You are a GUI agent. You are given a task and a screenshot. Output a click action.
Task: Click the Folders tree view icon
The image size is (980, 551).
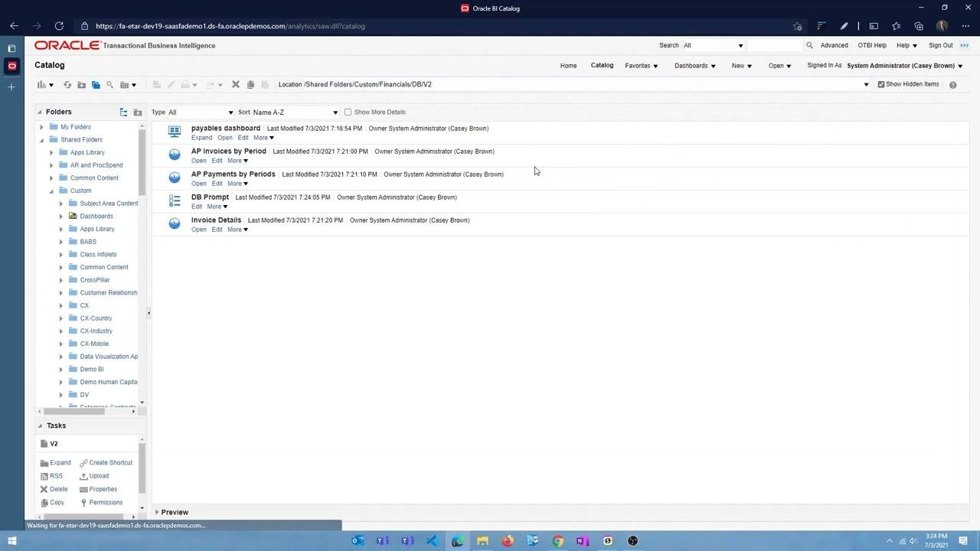click(123, 112)
